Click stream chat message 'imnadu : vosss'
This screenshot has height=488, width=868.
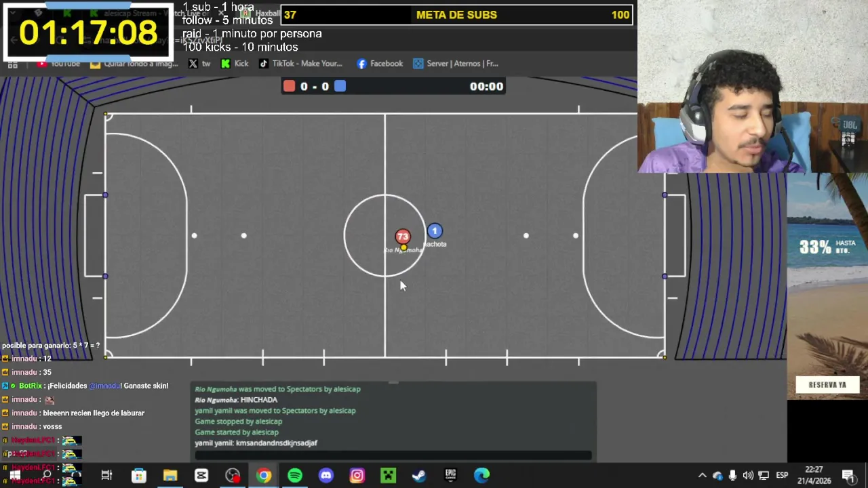point(33,426)
